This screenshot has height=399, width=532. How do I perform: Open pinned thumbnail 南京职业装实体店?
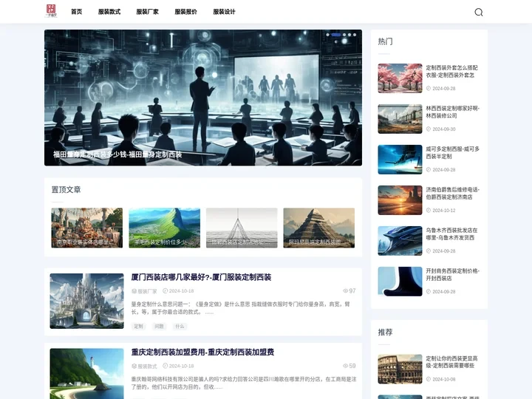[x=87, y=228]
